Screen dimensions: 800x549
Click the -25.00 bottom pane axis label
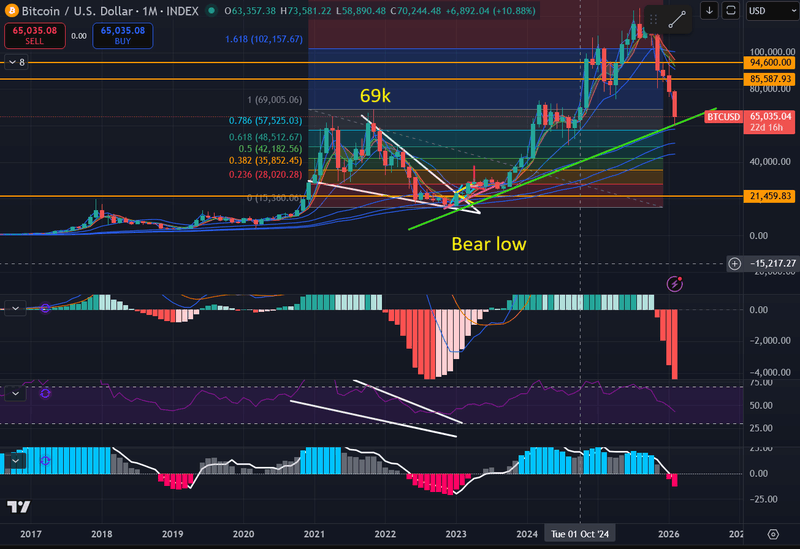coord(762,500)
